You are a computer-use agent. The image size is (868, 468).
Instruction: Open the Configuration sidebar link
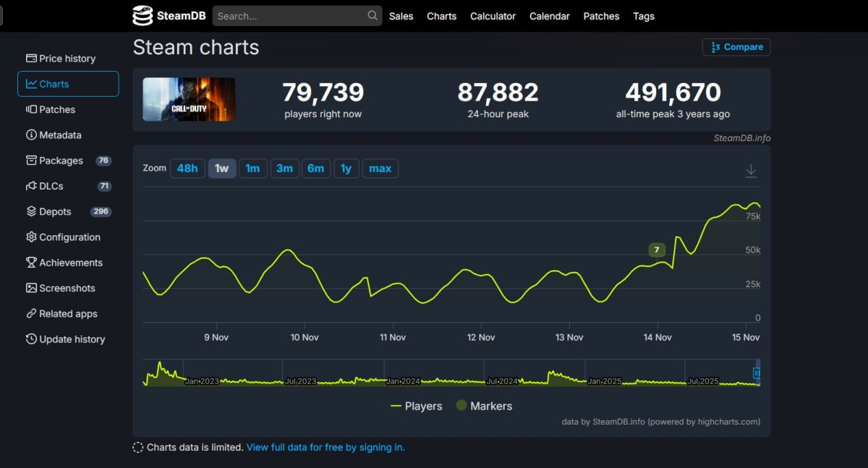68,237
